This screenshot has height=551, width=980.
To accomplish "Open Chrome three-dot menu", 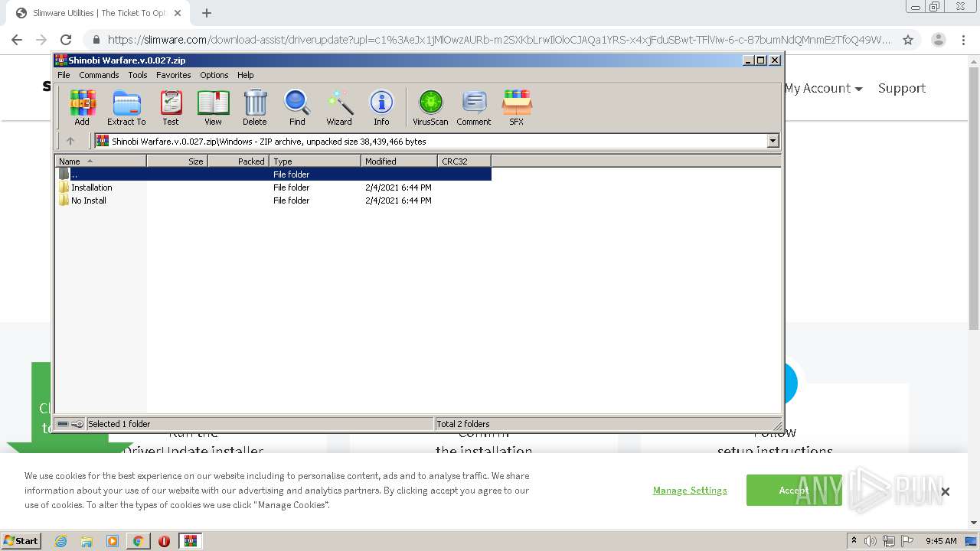I will click(x=963, y=40).
